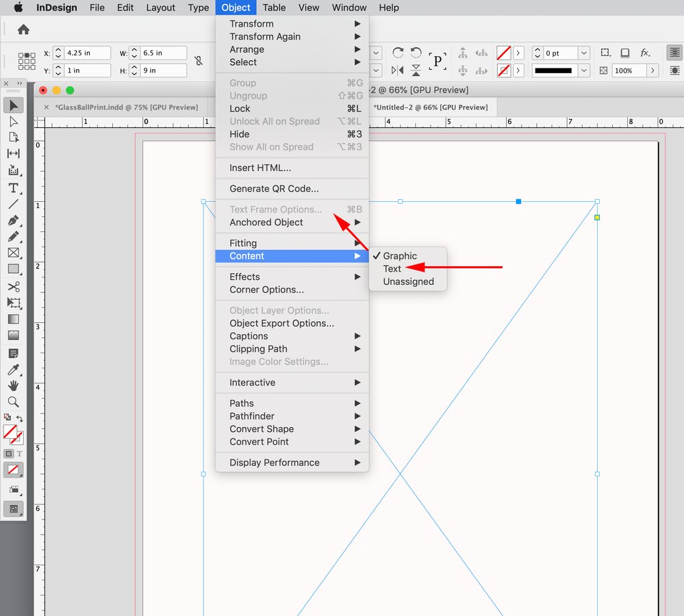Select the Rectangle Frame tool
This screenshot has width=684, height=616.
coord(14,253)
